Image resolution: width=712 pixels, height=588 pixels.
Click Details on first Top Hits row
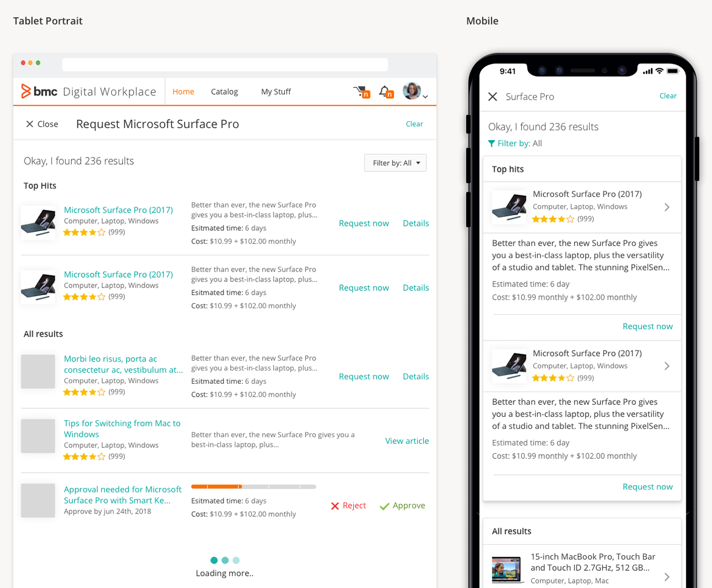416,223
